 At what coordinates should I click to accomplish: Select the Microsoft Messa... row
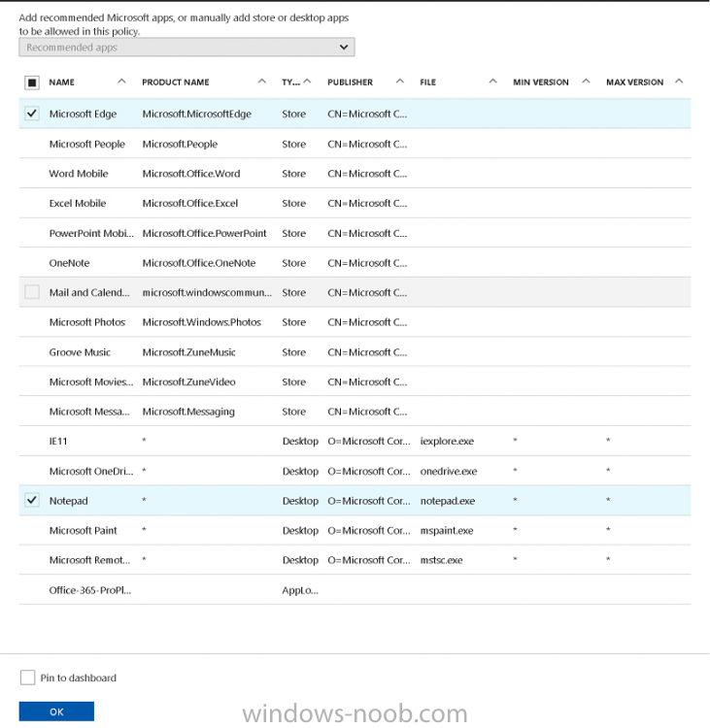(355, 412)
